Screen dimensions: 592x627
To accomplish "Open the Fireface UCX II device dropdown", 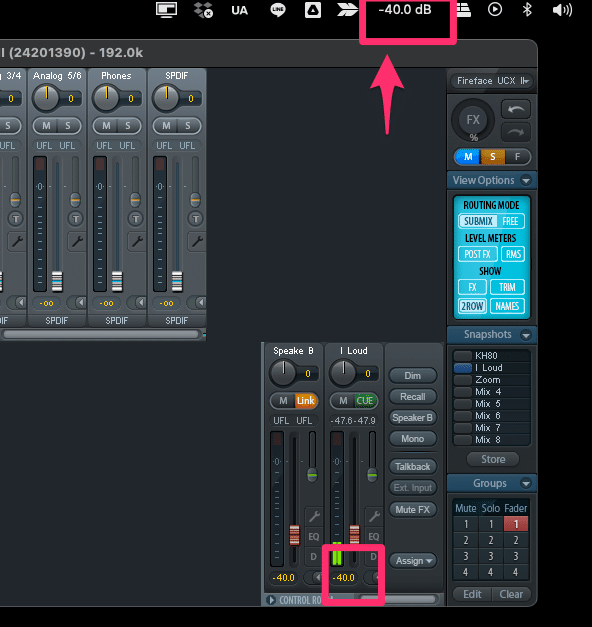I will [x=493, y=81].
